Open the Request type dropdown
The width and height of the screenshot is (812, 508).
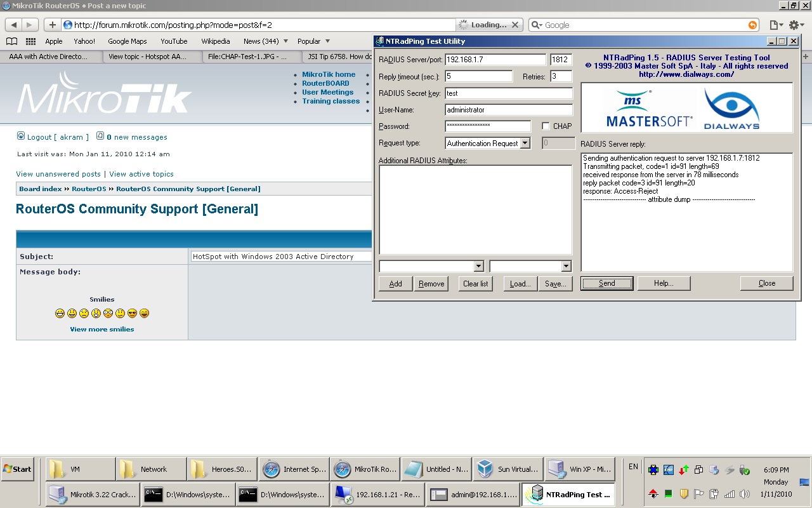pos(525,144)
